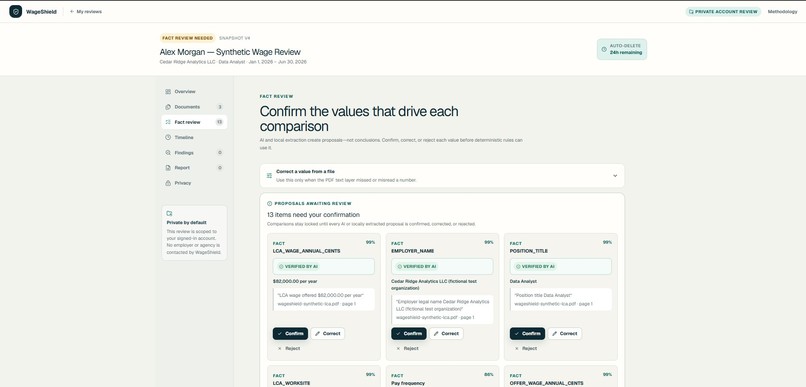Screen dimensions: 806x387
Task: Open the Report sidebar item
Action: [x=194, y=168]
